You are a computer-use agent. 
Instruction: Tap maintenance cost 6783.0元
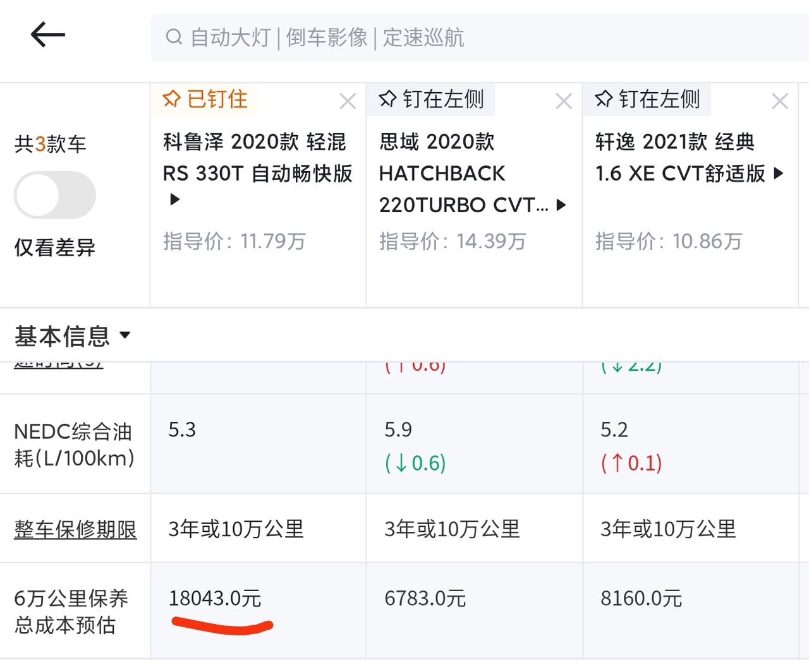pyautogui.click(x=425, y=599)
